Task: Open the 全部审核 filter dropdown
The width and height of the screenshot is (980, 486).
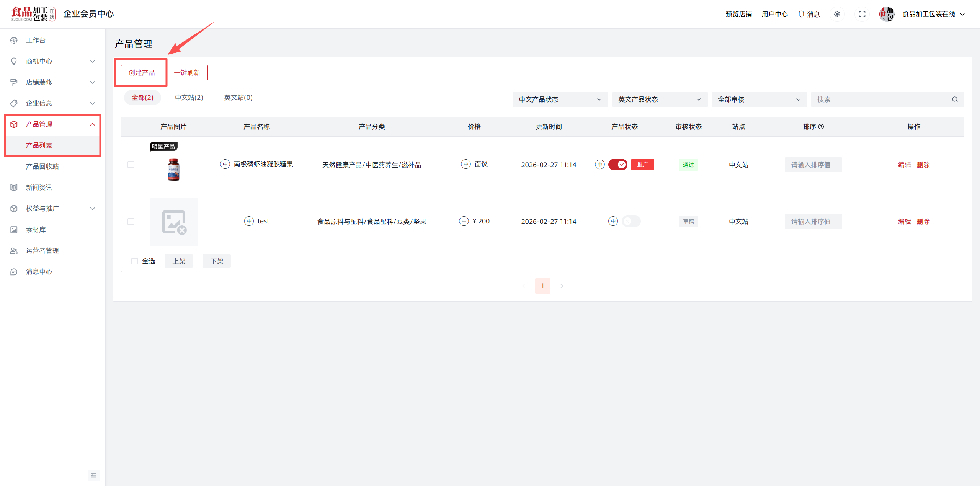Action: pyautogui.click(x=759, y=99)
